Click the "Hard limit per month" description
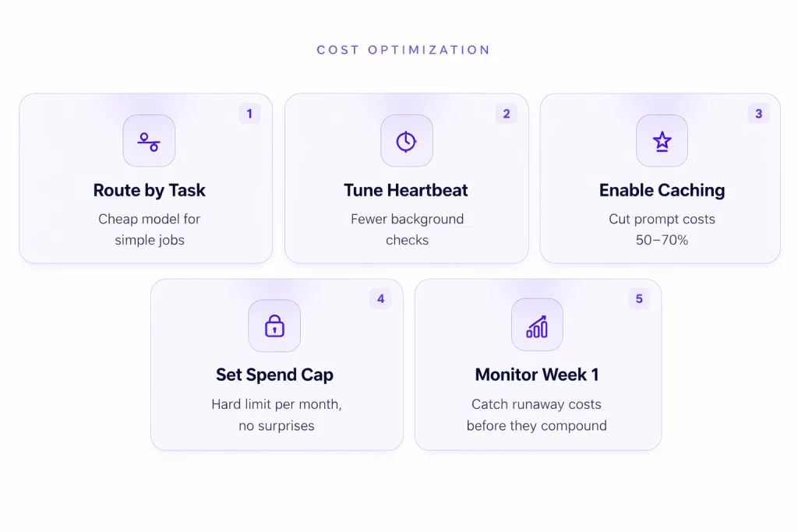 (276, 414)
